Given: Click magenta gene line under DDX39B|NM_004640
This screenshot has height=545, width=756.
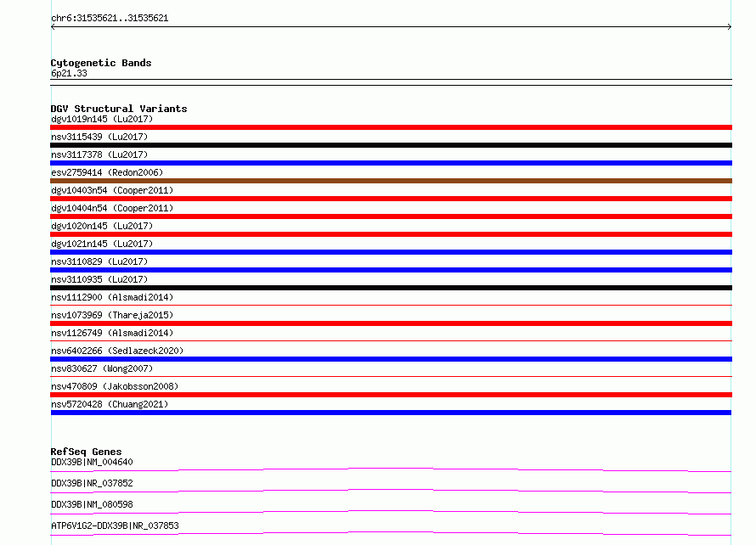Looking at the screenshot, I should pyautogui.click(x=391, y=469).
